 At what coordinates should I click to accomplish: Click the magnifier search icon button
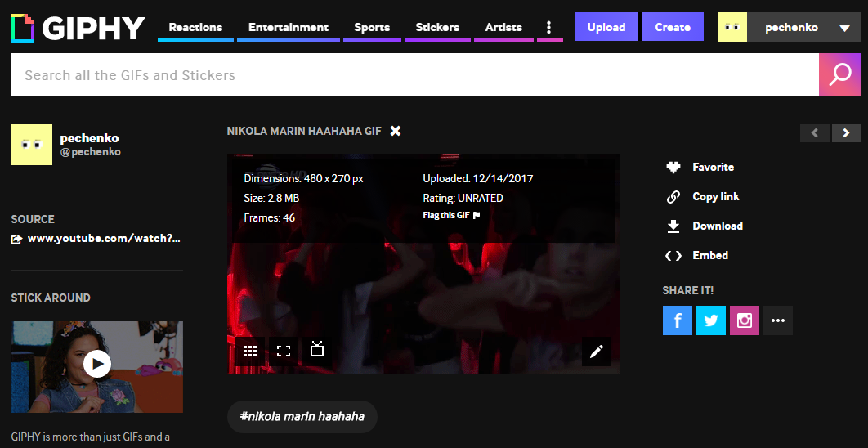tap(840, 75)
